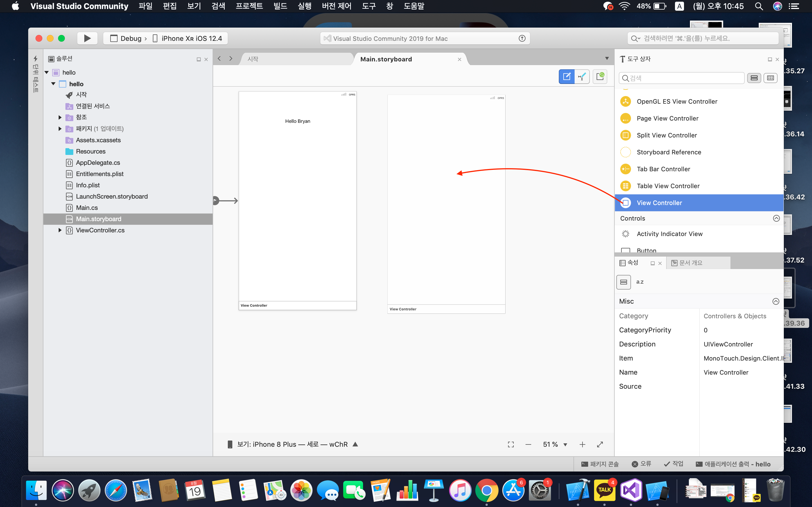This screenshot has width=812, height=507.
Task: Select the constraints editing mode icon
Action: click(x=582, y=77)
